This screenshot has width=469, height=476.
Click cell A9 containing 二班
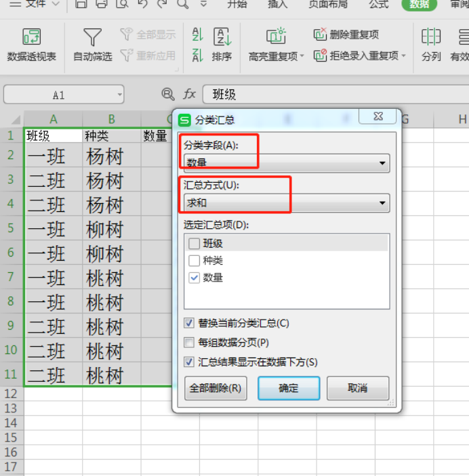click(x=53, y=326)
